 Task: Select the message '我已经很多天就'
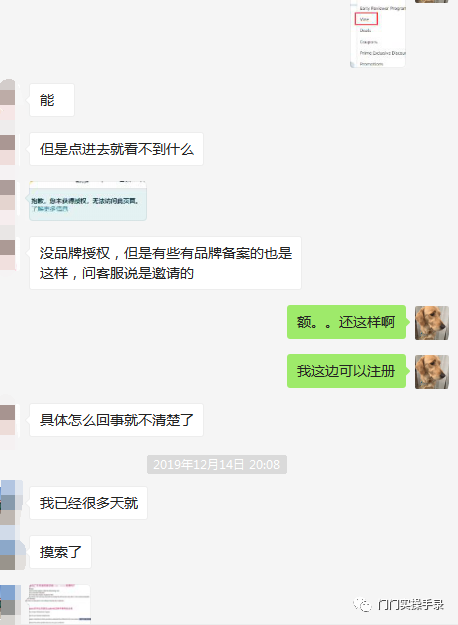(88, 503)
